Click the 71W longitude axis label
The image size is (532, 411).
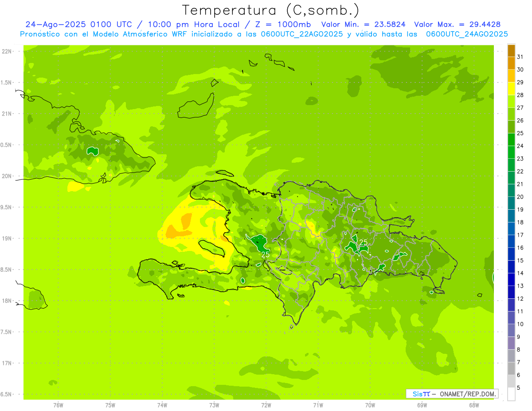coord(318,405)
